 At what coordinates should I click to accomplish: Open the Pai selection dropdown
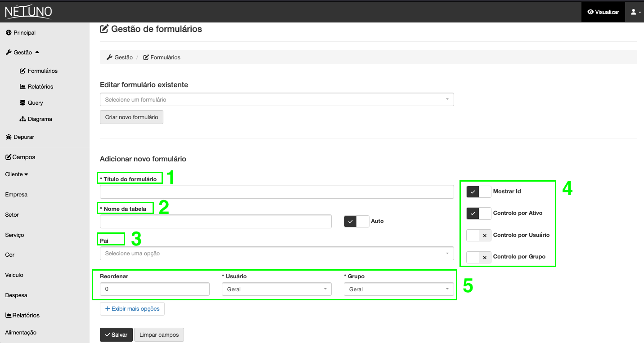point(276,253)
